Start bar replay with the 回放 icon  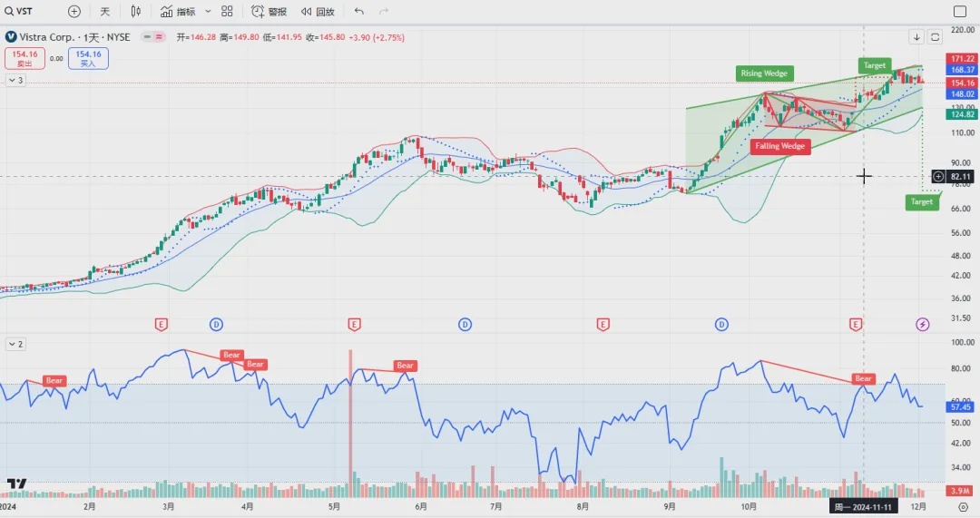317,12
